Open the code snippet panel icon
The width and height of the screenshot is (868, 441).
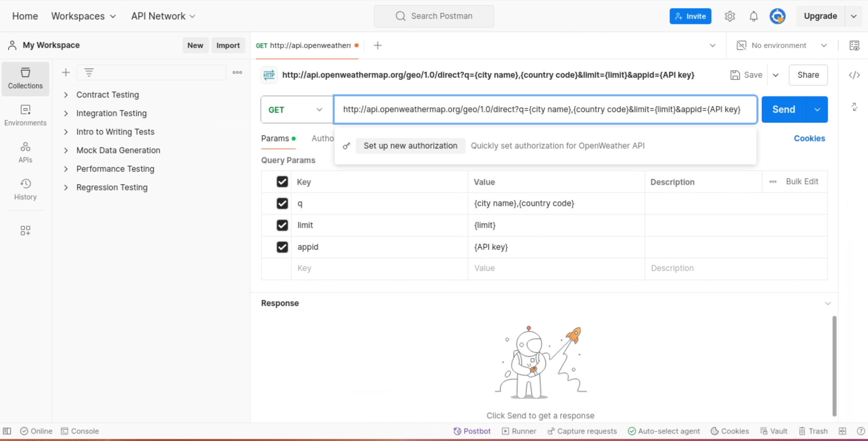click(x=854, y=75)
